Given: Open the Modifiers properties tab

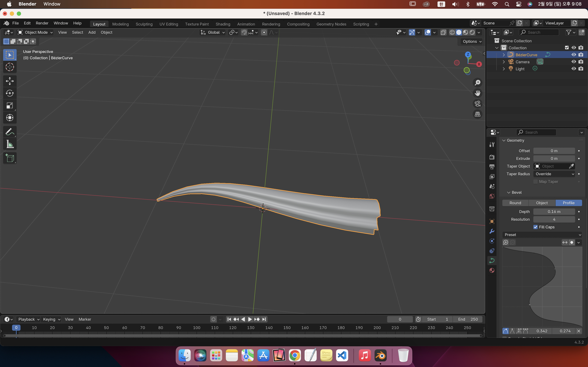Looking at the screenshot, I should pos(492,231).
